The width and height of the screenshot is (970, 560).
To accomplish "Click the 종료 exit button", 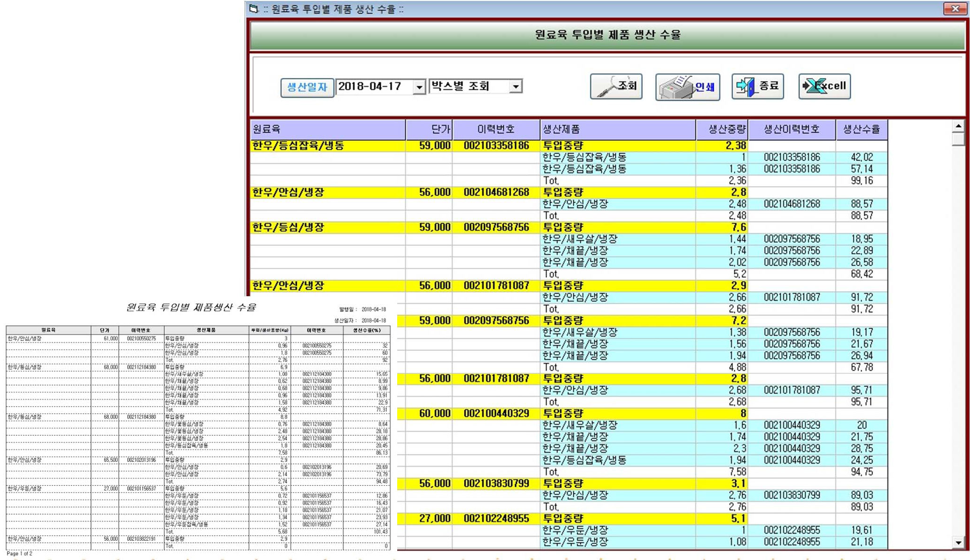I will tap(757, 86).
